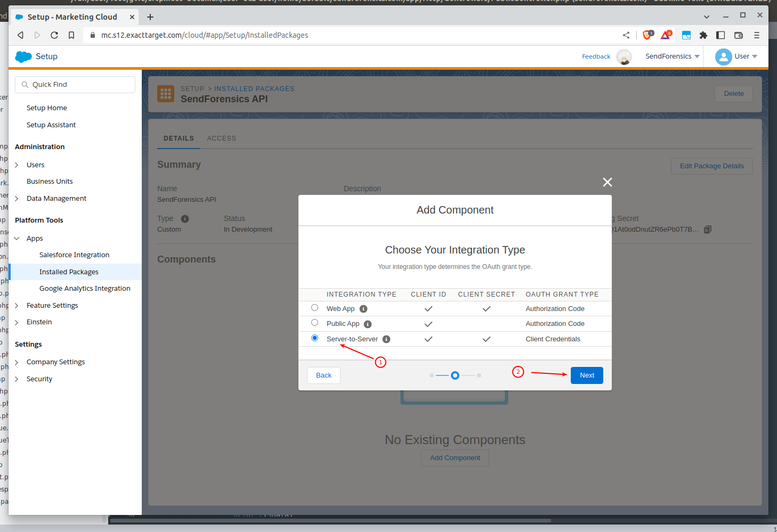Click the horizontal scrollbar at bottom
Viewport: 777px width, 532px height.
[330, 521]
